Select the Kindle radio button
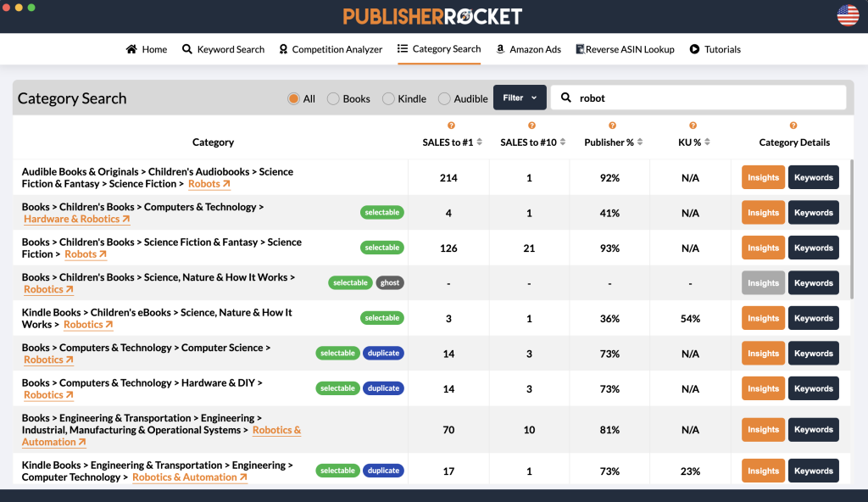 (388, 99)
